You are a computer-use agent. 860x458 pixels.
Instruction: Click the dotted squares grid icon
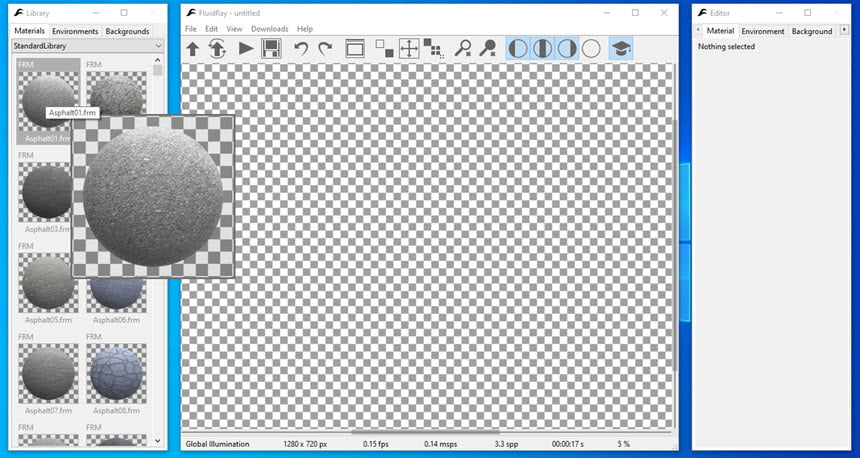point(434,49)
